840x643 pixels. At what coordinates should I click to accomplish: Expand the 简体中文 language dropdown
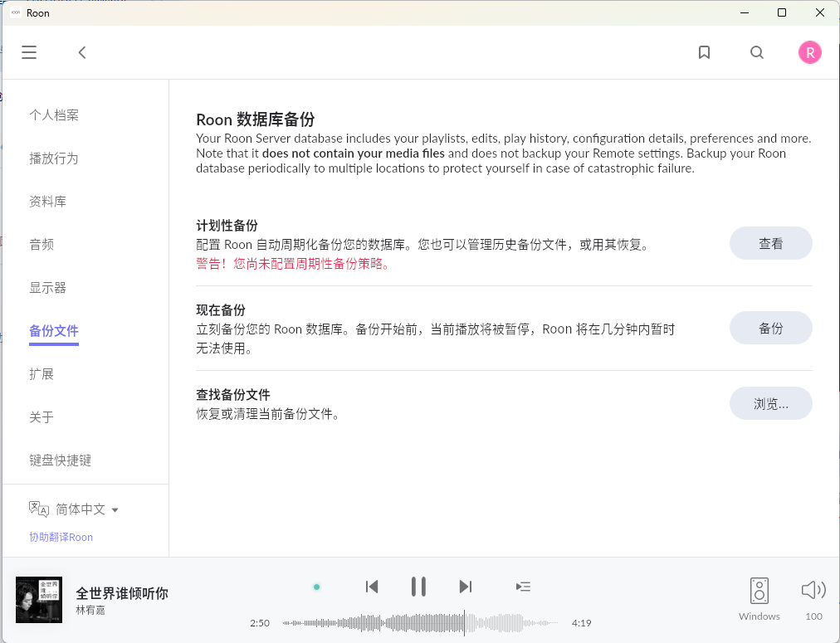pos(87,509)
